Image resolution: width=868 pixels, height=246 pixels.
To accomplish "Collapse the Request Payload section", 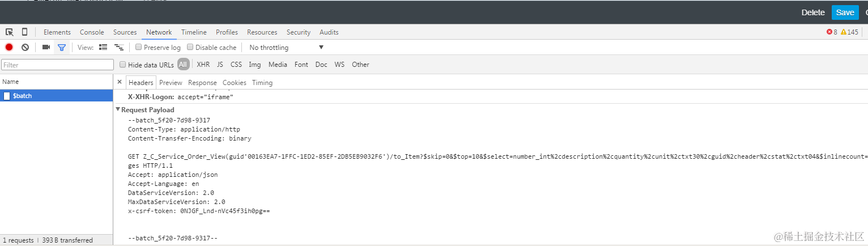I will tap(118, 109).
